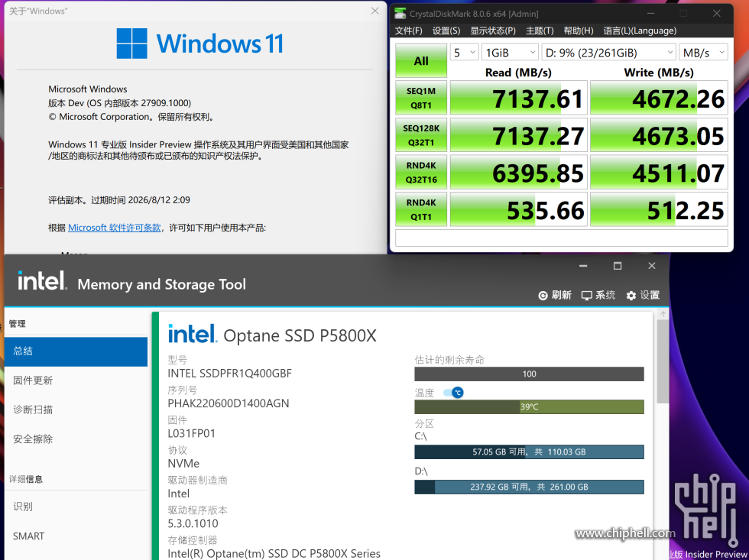Close the 关于"Windows" dialog

(x=375, y=11)
